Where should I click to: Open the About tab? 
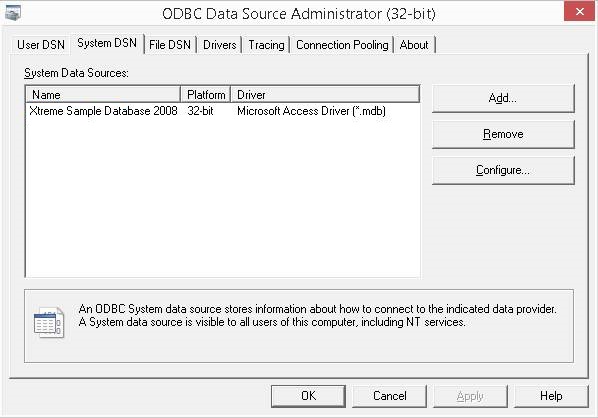(414, 45)
